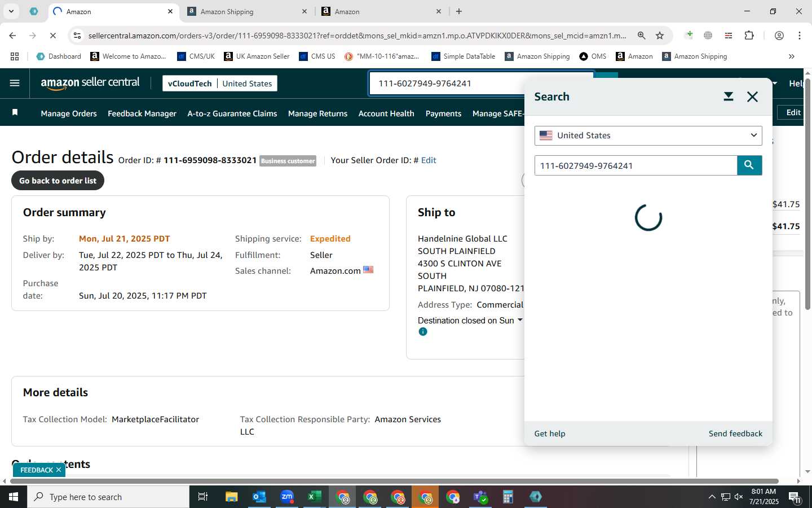Go back in the browser toolbar

[x=12, y=35]
